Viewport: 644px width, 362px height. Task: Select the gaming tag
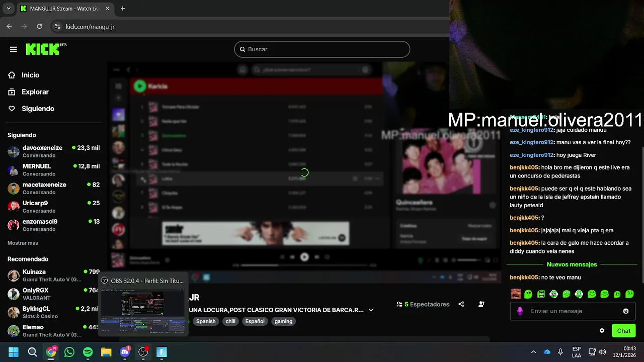(x=283, y=321)
